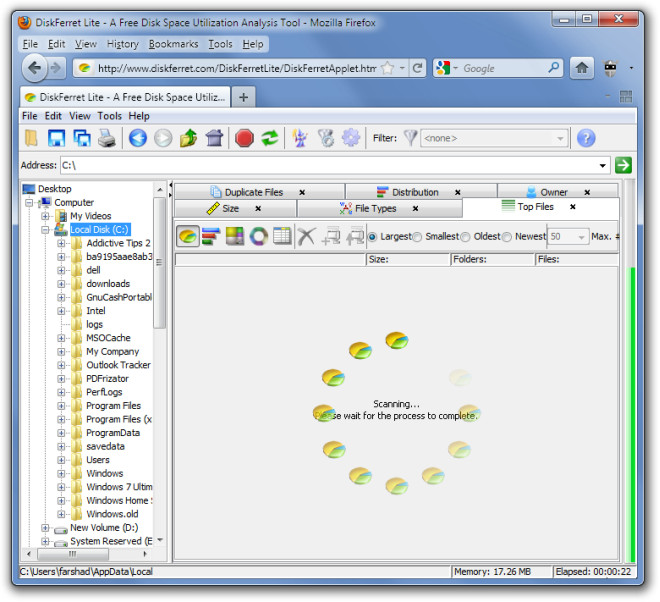The height and width of the screenshot is (602, 660).
Task: Click the Address input field
Action: pyautogui.click(x=329, y=165)
